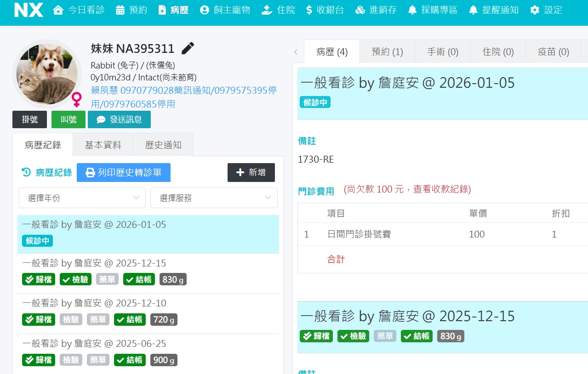Click 列印歷史轉診單 print button
Screen dimensions: 588x374
(x=124, y=173)
